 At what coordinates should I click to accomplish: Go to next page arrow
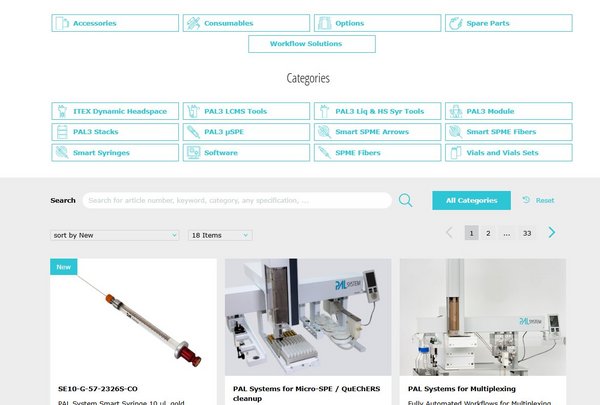coord(551,232)
